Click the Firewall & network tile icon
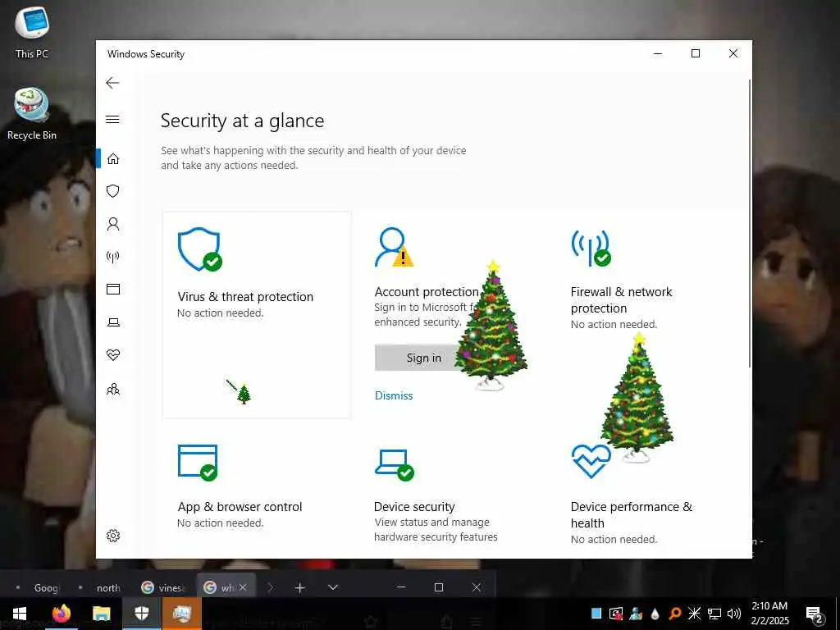The image size is (840, 630). click(x=591, y=248)
